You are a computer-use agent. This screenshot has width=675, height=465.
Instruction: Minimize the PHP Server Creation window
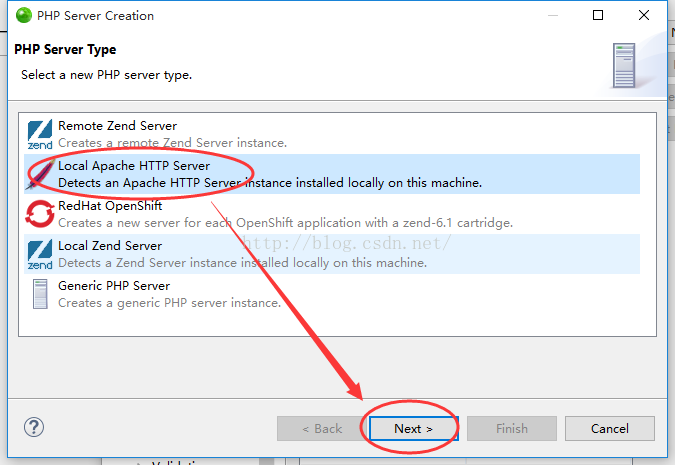(553, 15)
